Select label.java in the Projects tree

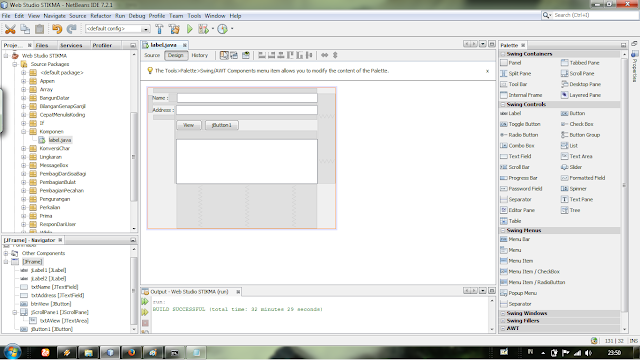(x=60, y=140)
